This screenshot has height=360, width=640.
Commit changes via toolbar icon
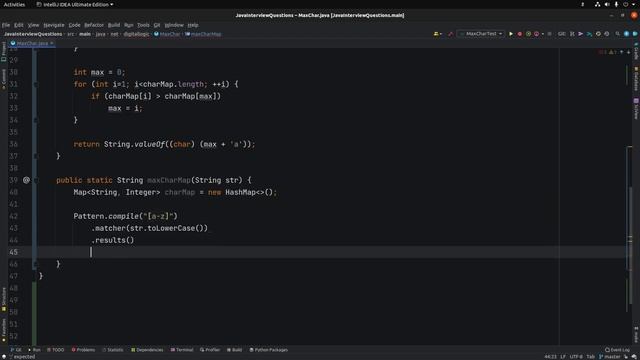coord(580,34)
